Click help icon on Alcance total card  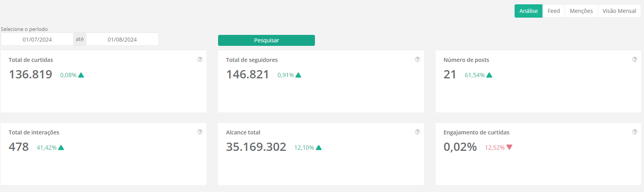click(417, 132)
